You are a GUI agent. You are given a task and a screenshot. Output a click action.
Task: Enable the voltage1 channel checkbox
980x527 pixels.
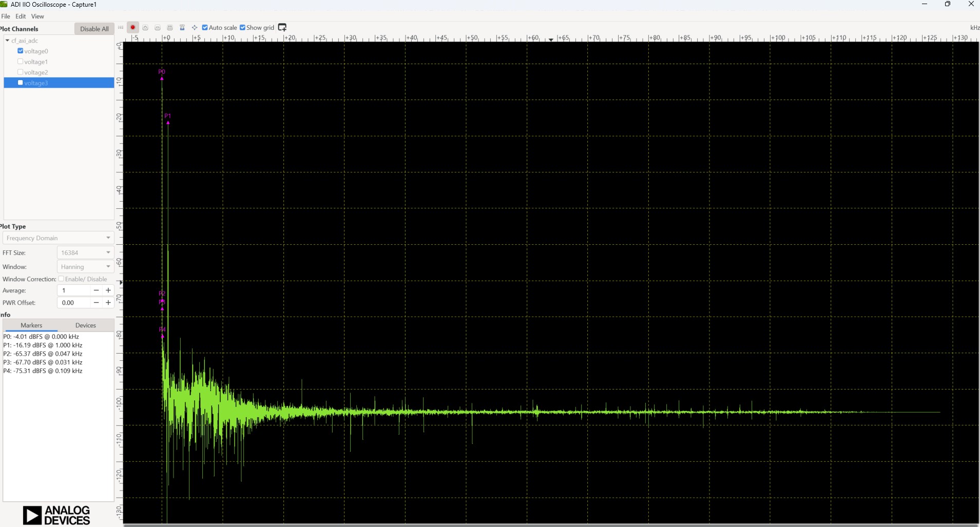coord(21,62)
